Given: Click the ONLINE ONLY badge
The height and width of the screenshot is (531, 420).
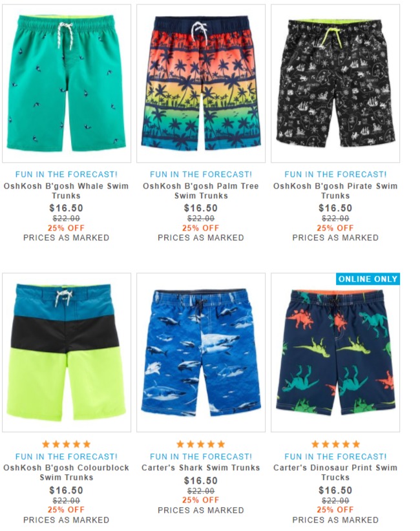Looking at the screenshot, I should 368,279.
